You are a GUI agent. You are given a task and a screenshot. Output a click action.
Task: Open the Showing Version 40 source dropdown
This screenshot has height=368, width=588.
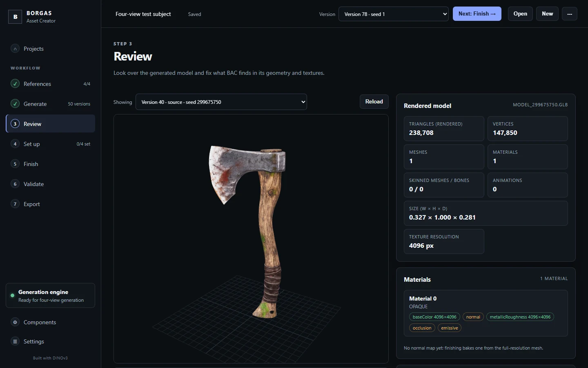click(221, 102)
